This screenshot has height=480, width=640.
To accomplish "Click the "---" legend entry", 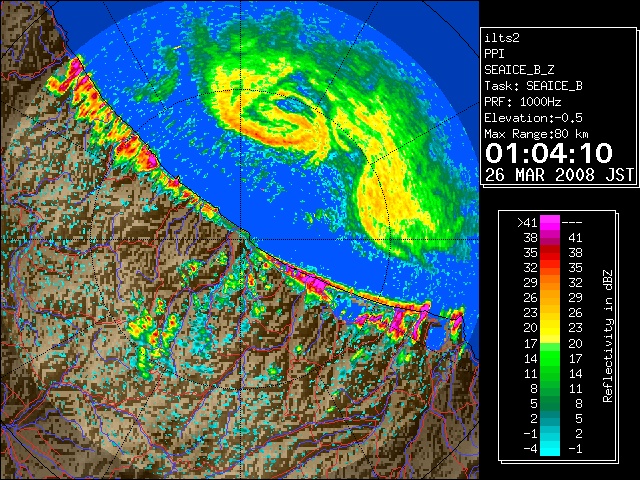I will [x=572, y=223].
